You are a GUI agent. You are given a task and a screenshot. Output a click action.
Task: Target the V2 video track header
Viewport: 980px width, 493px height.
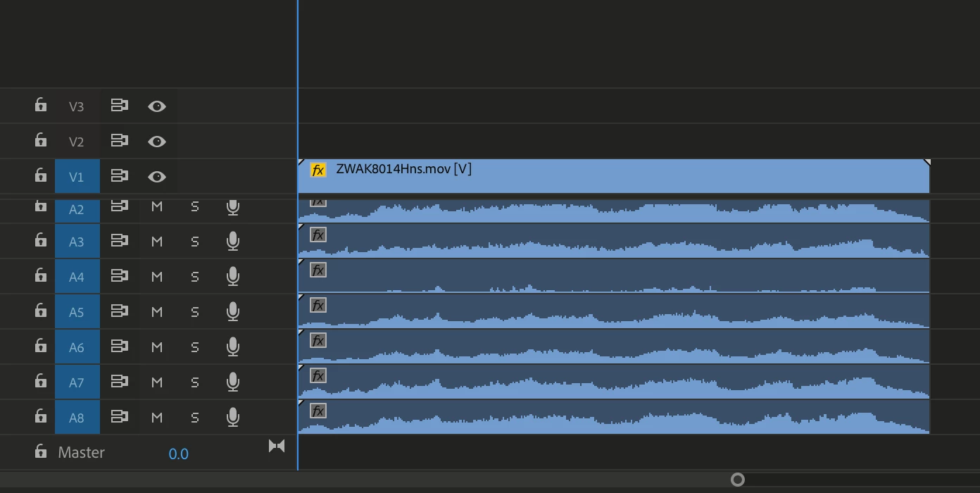(76, 142)
